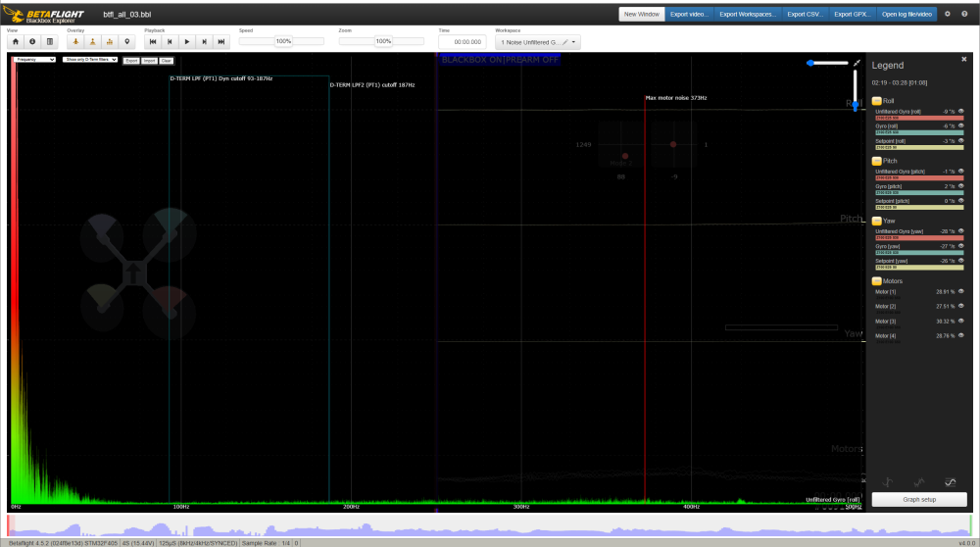980x547 pixels.
Task: Open the settings gear icon
Action: [948, 14]
